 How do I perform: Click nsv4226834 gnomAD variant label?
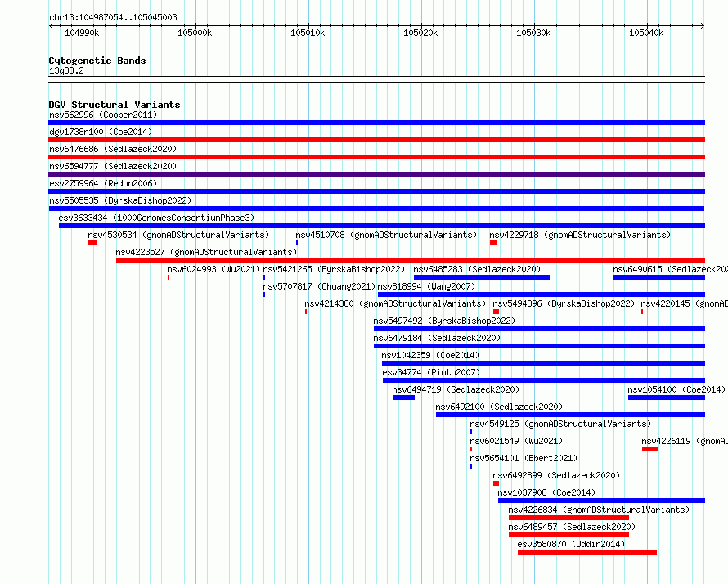click(x=599, y=510)
